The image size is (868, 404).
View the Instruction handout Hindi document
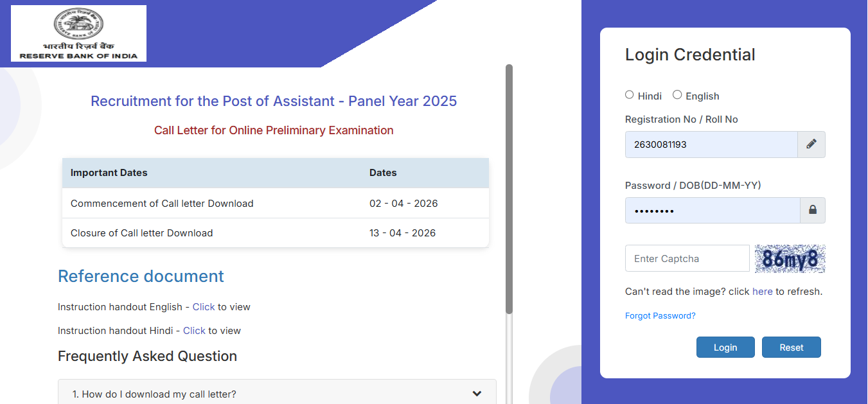pyautogui.click(x=194, y=330)
